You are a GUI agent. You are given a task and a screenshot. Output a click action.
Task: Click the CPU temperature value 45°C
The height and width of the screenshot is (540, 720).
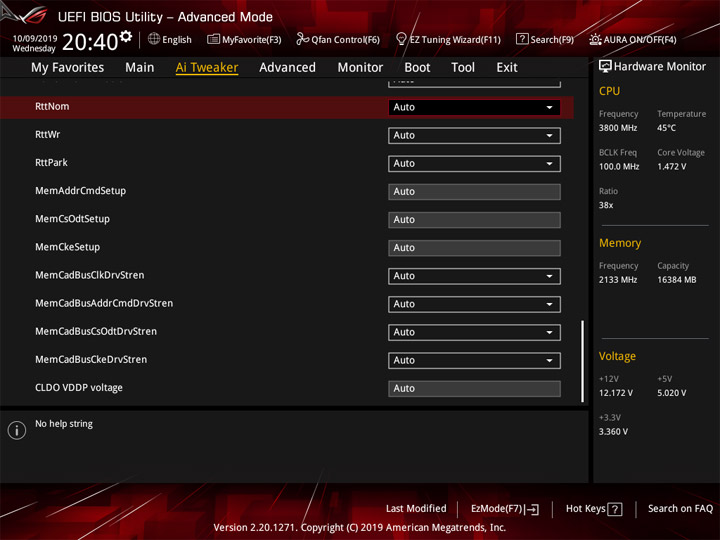[666, 128]
